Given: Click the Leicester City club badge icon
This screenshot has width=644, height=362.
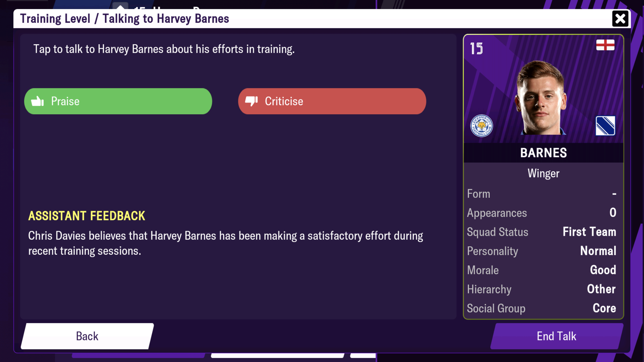Looking at the screenshot, I should point(481,126).
